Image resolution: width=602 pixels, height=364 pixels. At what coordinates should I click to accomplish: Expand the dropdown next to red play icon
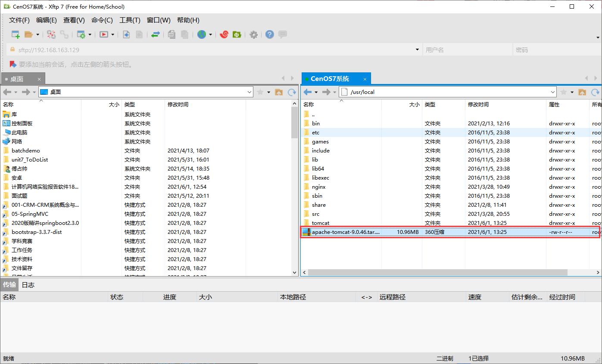click(x=113, y=34)
